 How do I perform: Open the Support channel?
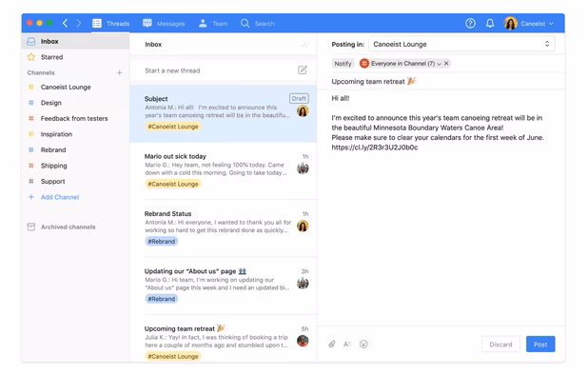(x=75, y=182)
